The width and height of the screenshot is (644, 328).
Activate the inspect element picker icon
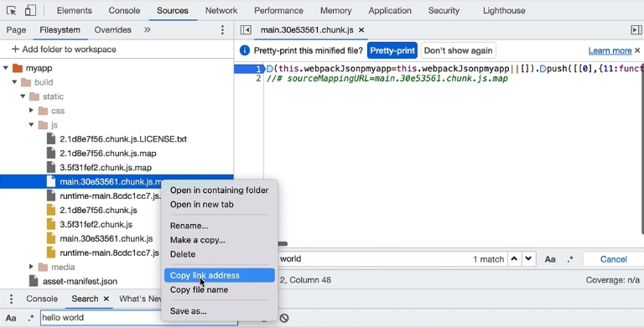point(12,11)
